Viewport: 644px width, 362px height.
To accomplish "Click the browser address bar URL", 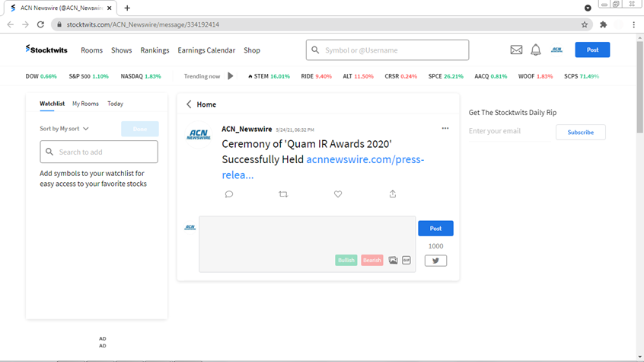I will click(143, 24).
